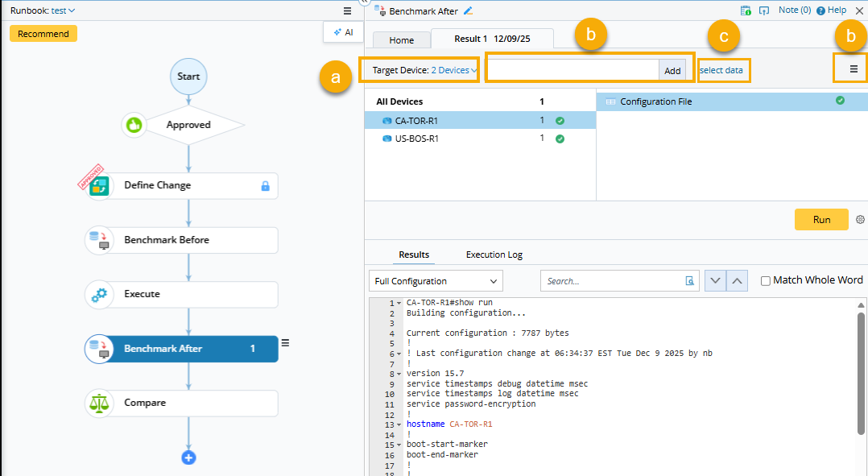Viewport: 868px width, 476px height.
Task: Click the pencil icon beside Benchmark After title
Action: 469,10
